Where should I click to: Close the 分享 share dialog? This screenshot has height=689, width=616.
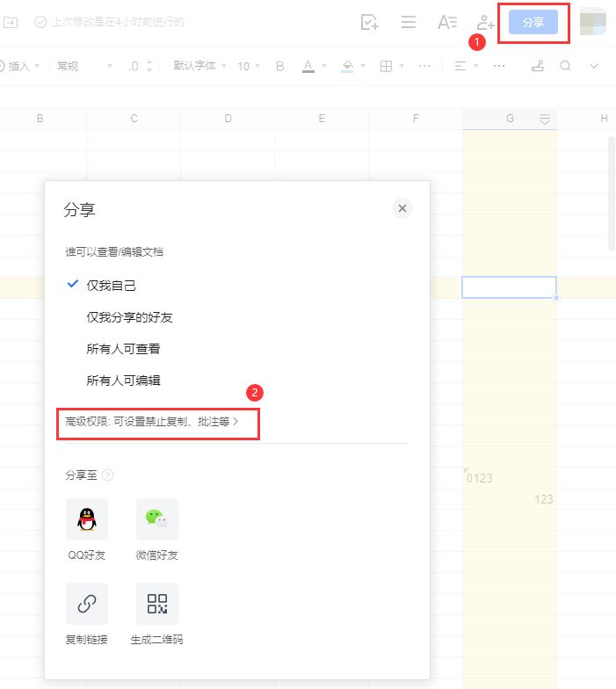tap(402, 208)
